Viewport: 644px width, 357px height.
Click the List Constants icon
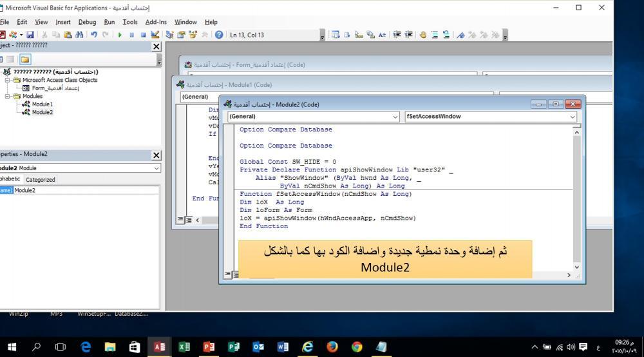pos(347,35)
